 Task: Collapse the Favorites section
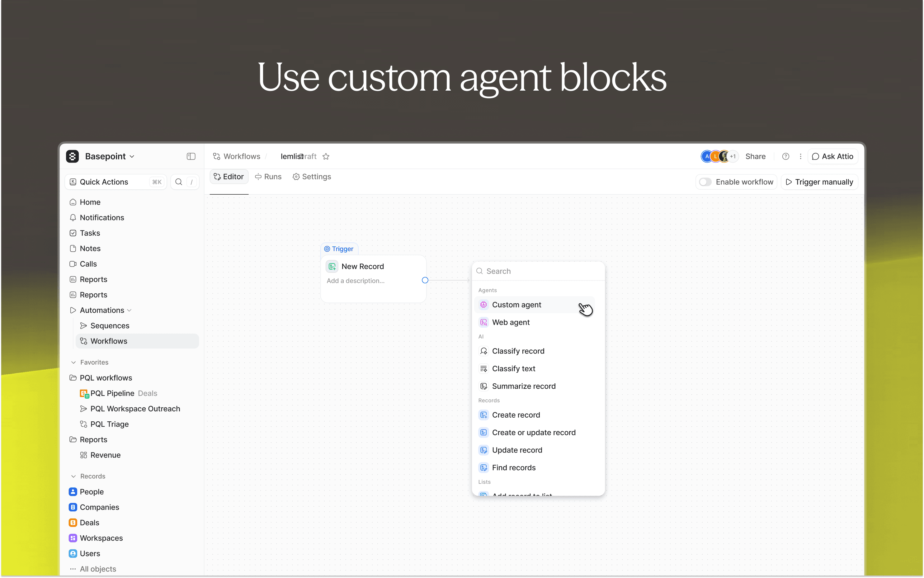(73, 362)
